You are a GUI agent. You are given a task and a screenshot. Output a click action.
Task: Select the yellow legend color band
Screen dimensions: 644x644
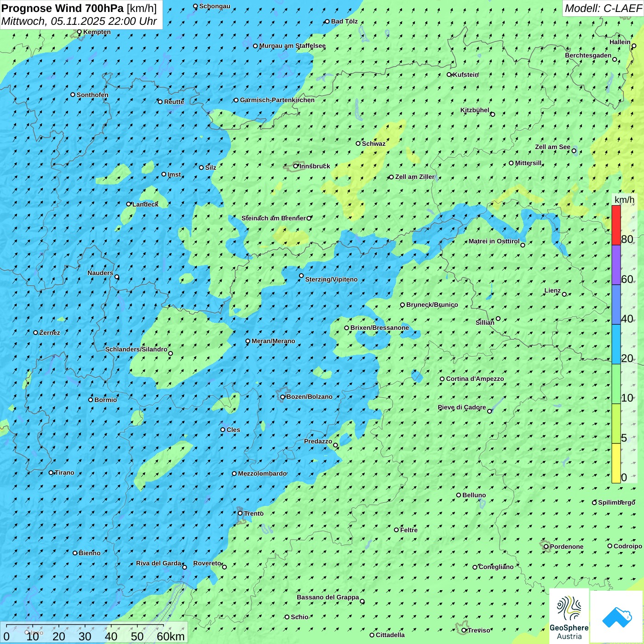point(616,463)
